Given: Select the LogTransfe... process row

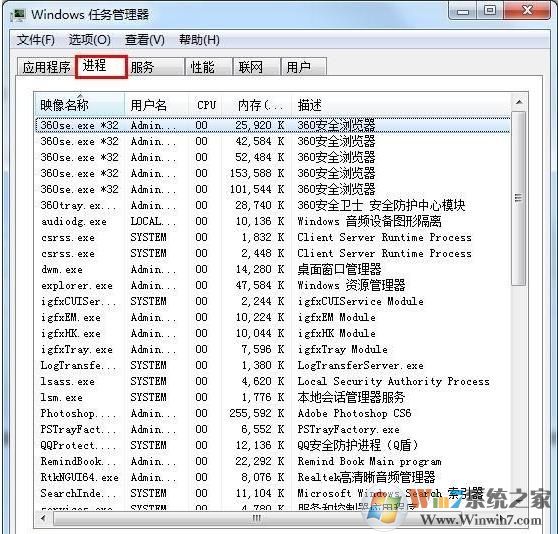Looking at the screenshot, I should point(273,365).
